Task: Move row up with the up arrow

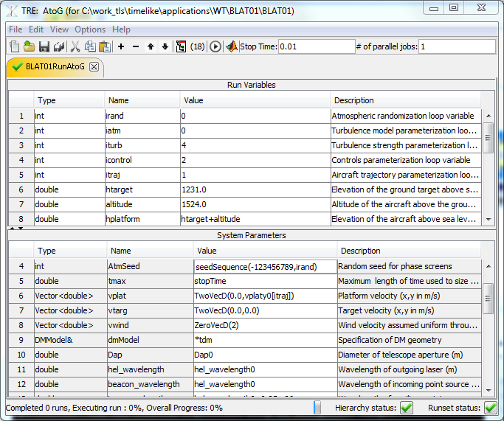Action: point(151,46)
